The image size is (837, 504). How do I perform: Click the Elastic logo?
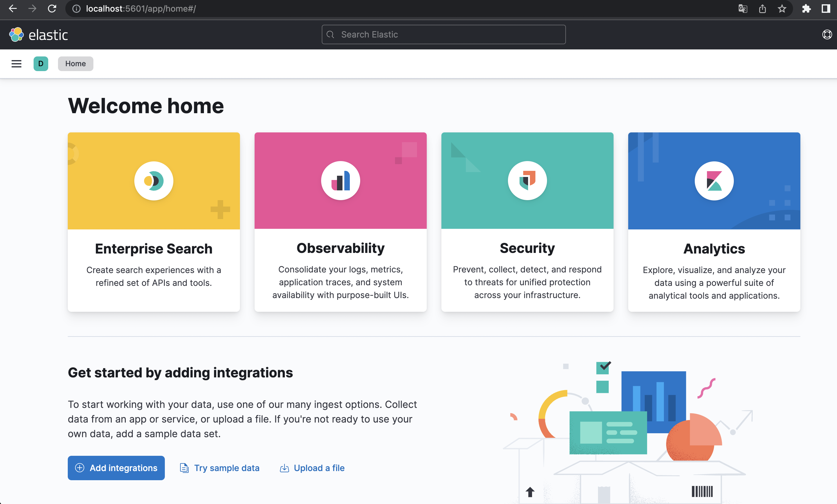pyautogui.click(x=16, y=34)
